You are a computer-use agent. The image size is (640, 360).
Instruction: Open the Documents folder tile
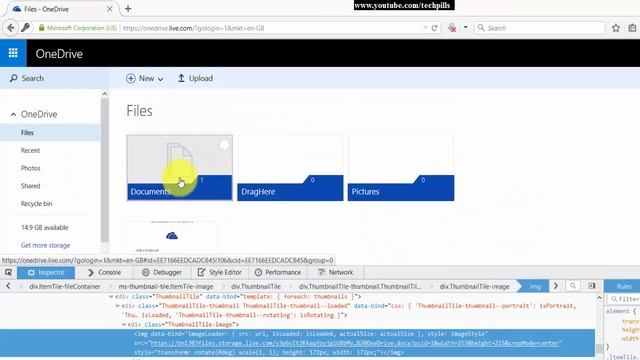tap(180, 168)
